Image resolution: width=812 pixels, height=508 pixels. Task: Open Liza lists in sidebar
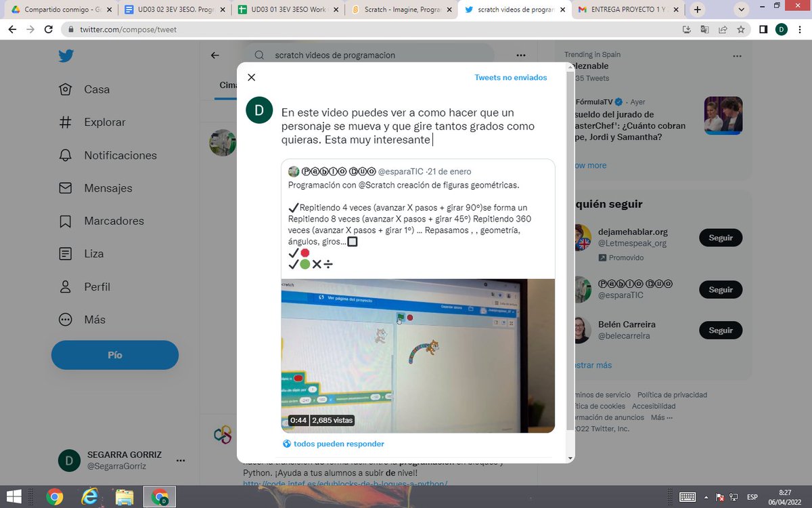(x=81, y=254)
